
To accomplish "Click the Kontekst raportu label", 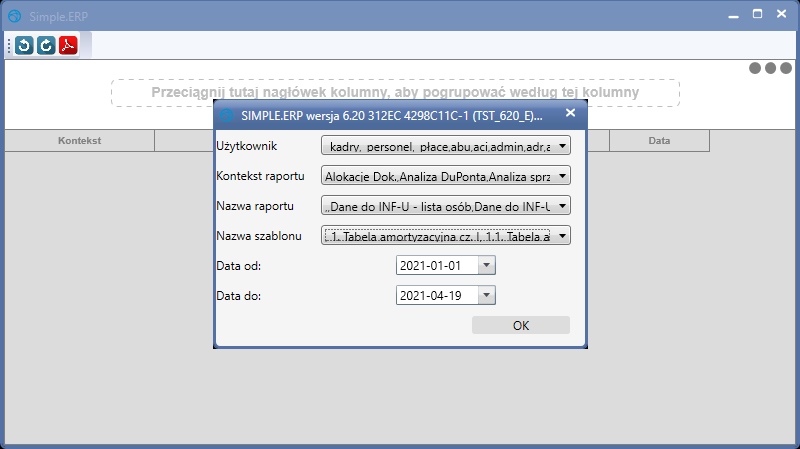I will tap(260, 176).
